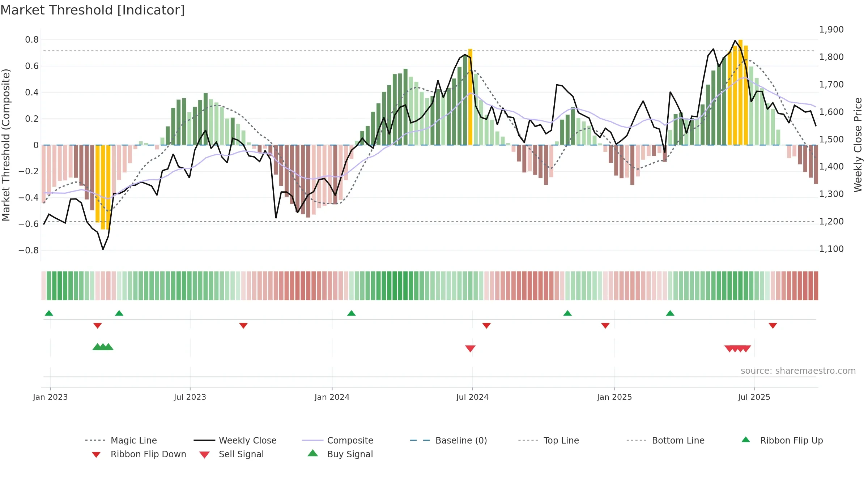Toggle the Magic Line legend entry
This screenshot has height=488, width=868.
click(121, 440)
